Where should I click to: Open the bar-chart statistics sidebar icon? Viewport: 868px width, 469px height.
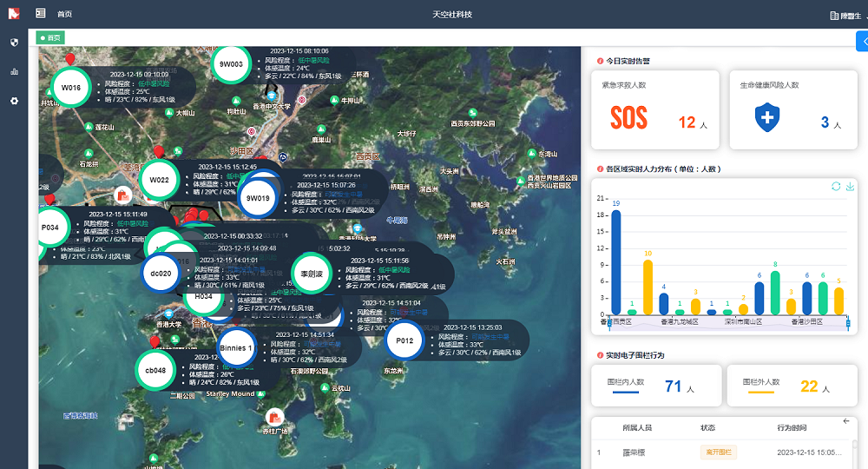[x=15, y=71]
